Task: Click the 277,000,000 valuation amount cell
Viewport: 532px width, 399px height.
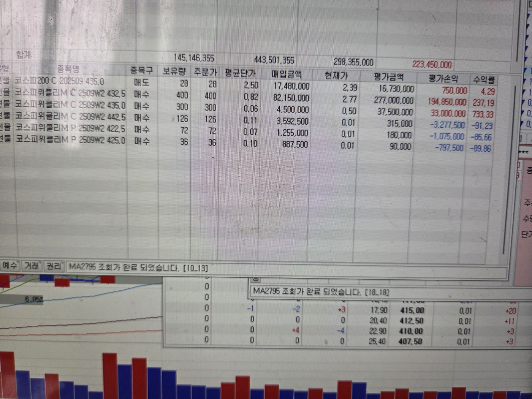Action: pos(393,101)
